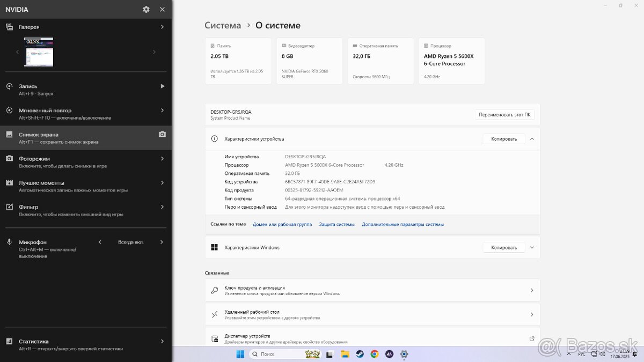Open NVIDIA overlay settings gear

click(146, 9)
